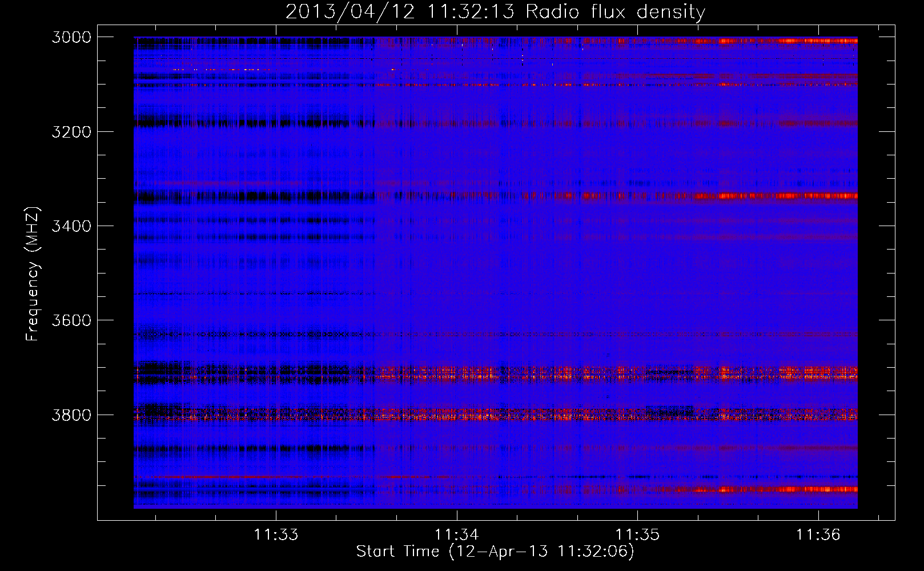Select the 3400 frequency tick label
Viewport: 924px width, 571px height.
coord(71,226)
